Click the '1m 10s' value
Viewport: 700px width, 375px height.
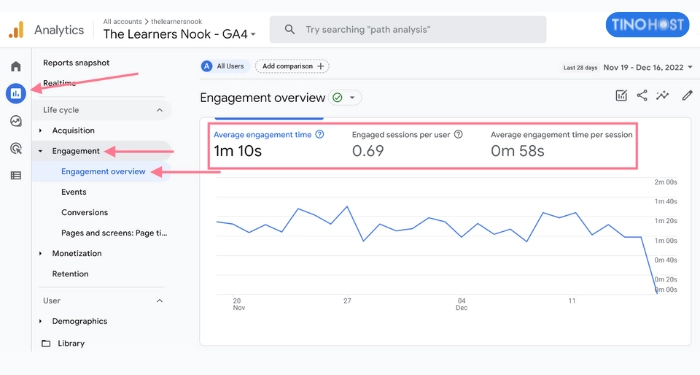238,151
